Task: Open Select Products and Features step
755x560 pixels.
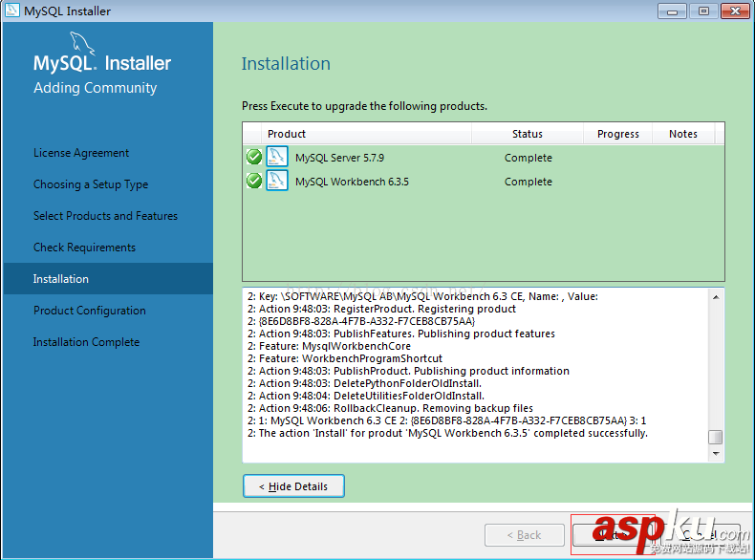Action: click(105, 216)
